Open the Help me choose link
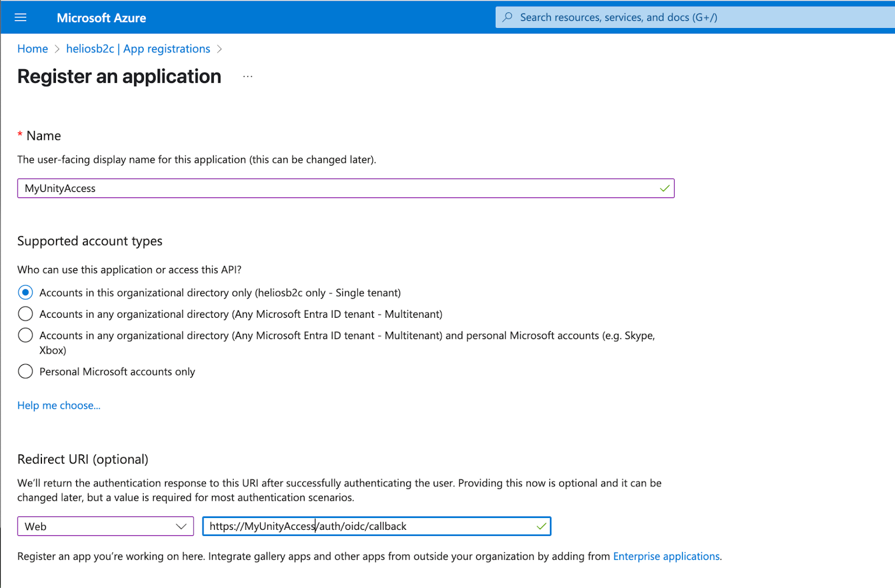Viewport: 895px width, 588px height. point(58,405)
